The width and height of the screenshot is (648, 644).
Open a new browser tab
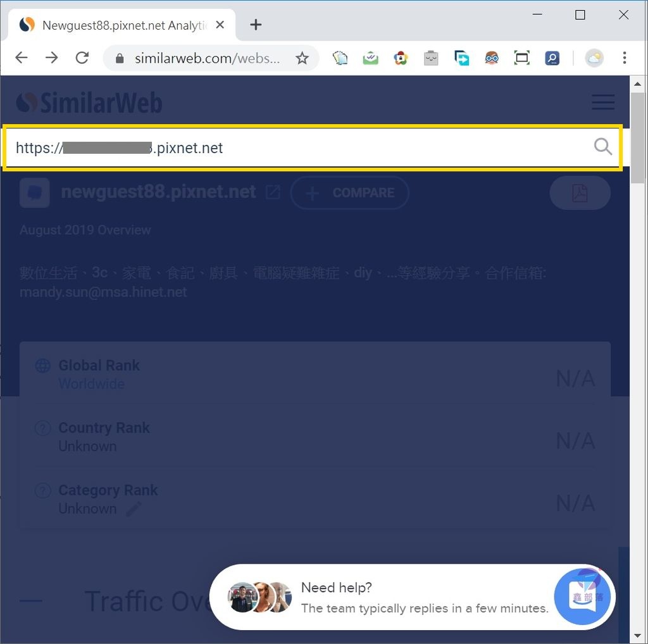coord(256,25)
